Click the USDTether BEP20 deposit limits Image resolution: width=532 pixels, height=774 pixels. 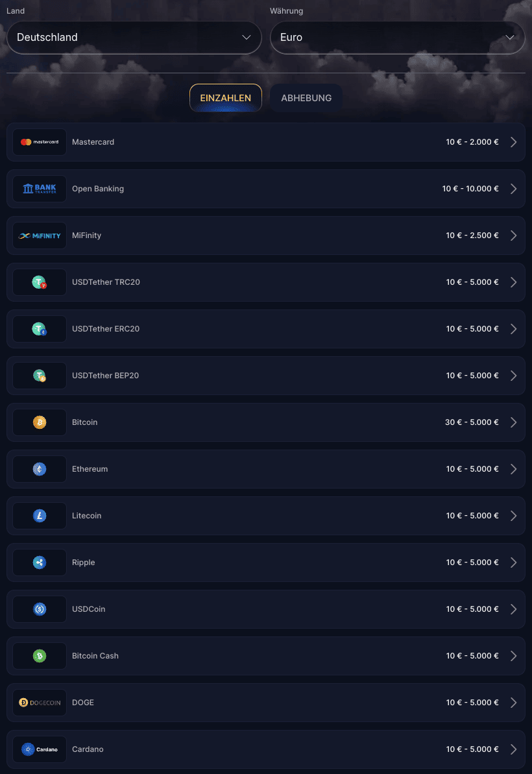[472, 376]
